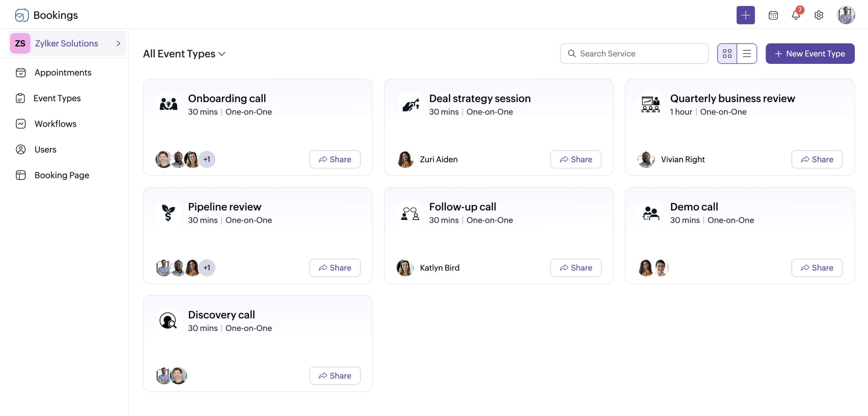Expand Zylker Solutions workspace chevron
Screen dimensions: 868x416
pyautogui.click(x=118, y=44)
